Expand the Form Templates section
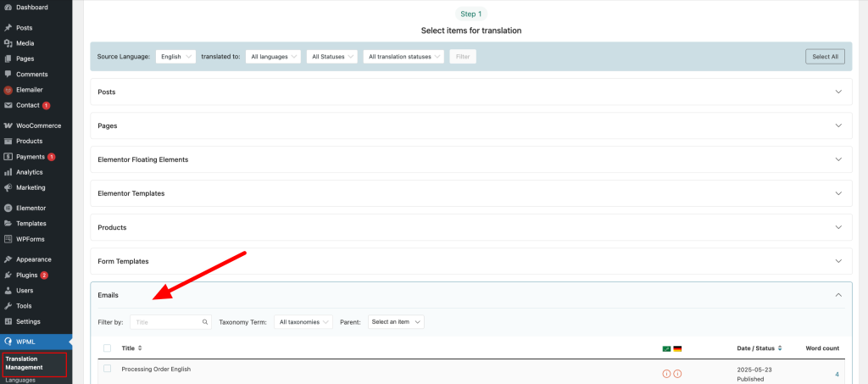This screenshot has height=384, width=868. [471, 261]
